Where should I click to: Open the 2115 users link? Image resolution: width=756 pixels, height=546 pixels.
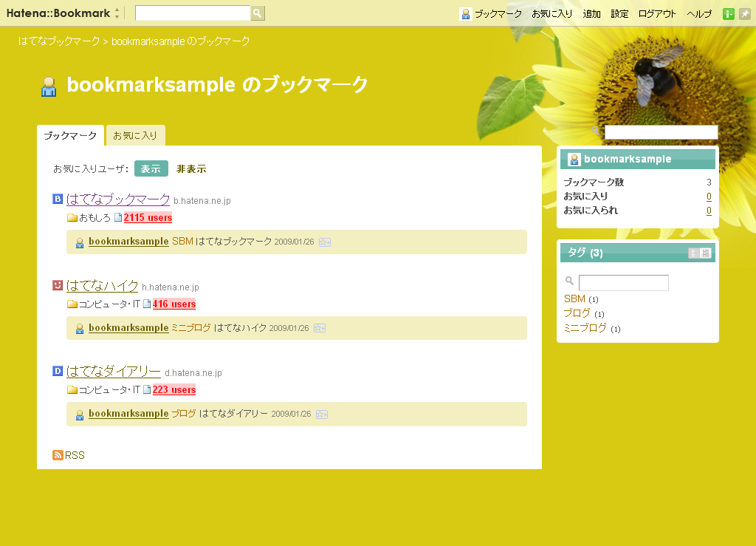click(148, 217)
